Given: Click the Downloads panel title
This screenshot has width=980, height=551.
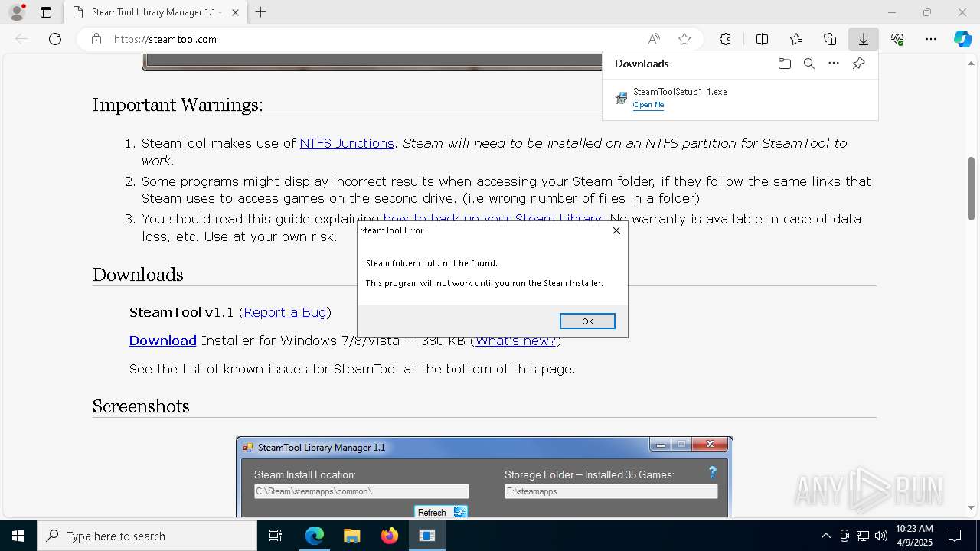Looking at the screenshot, I should tap(642, 64).
